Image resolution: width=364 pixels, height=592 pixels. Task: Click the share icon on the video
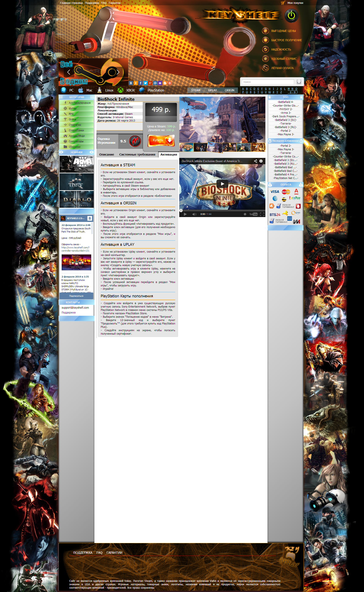(255, 161)
